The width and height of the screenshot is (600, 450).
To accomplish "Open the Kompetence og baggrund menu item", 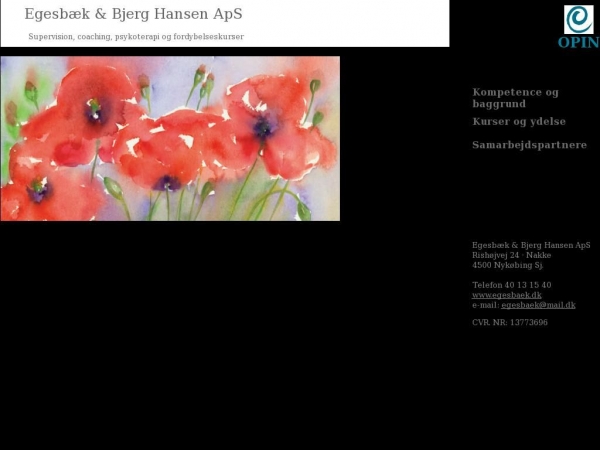I will point(515,98).
